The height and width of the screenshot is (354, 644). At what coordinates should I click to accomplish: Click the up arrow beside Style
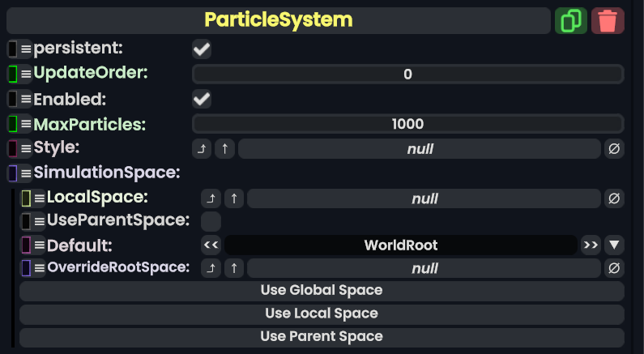(224, 149)
